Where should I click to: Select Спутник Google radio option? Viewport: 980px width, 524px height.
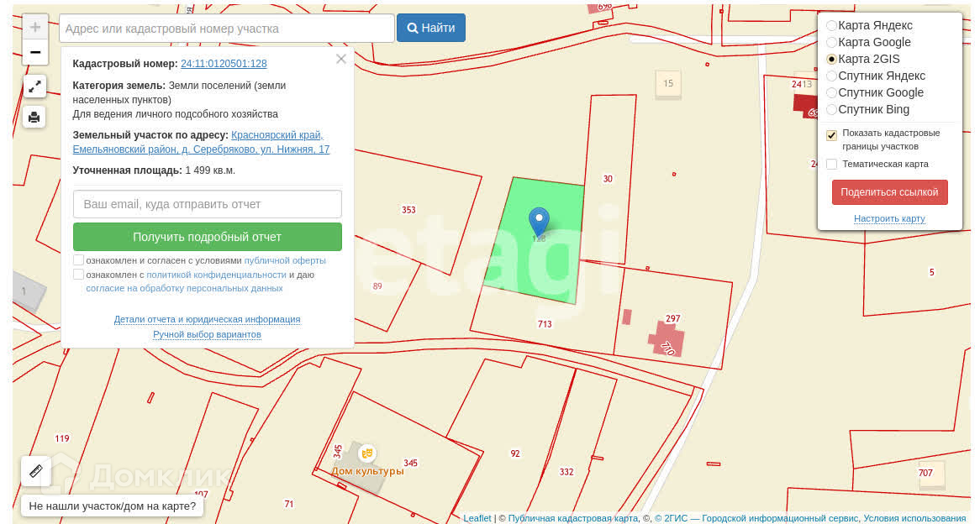point(832,93)
